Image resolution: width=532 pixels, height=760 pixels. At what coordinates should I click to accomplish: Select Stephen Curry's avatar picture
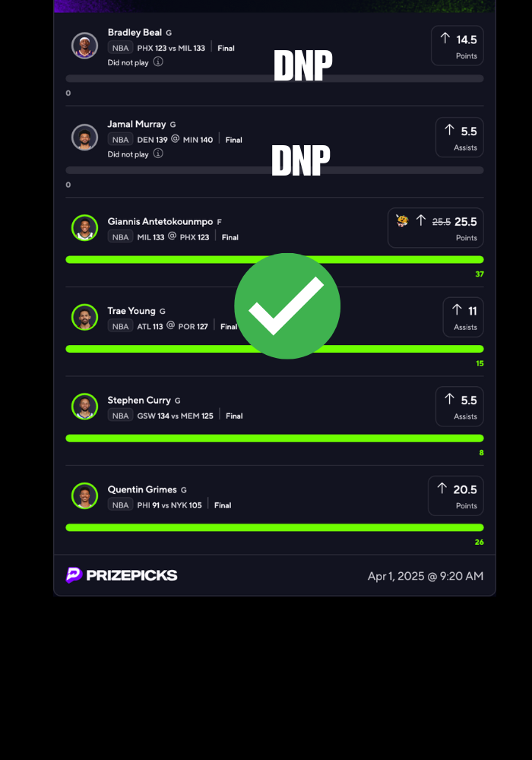tap(85, 406)
